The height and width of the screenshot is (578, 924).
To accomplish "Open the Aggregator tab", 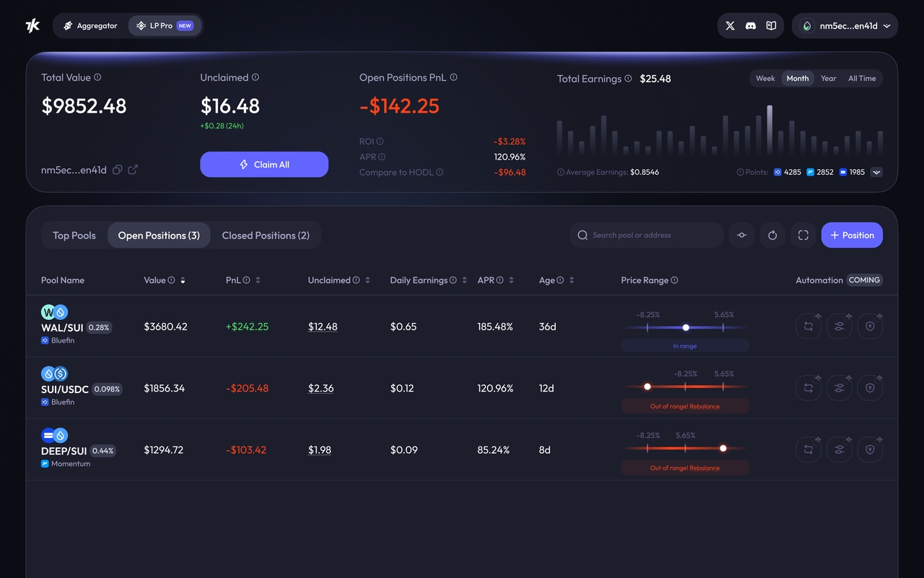I will (90, 26).
